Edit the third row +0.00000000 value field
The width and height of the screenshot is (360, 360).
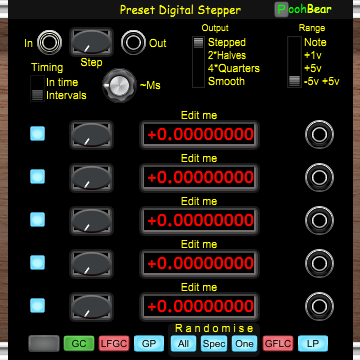pyautogui.click(x=199, y=220)
